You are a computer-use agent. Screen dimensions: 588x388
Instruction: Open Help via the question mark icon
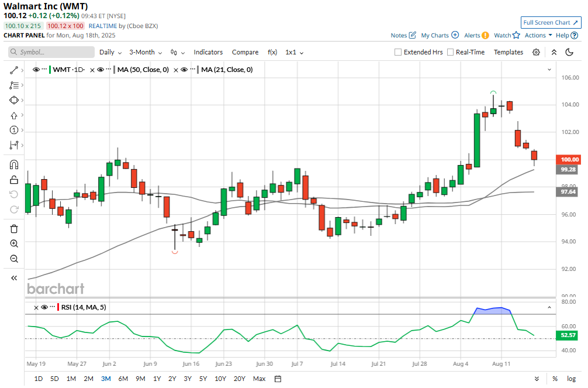click(x=574, y=35)
